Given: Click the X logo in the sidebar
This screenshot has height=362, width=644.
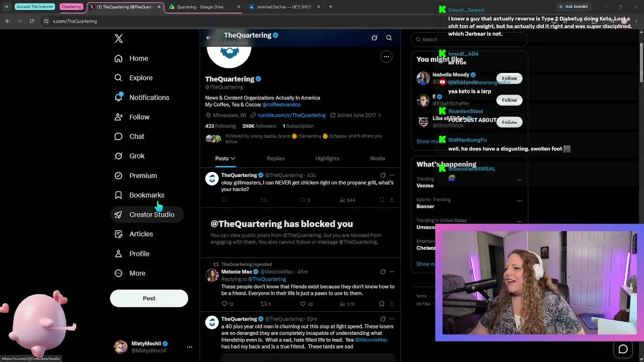Looking at the screenshot, I should coord(119,39).
